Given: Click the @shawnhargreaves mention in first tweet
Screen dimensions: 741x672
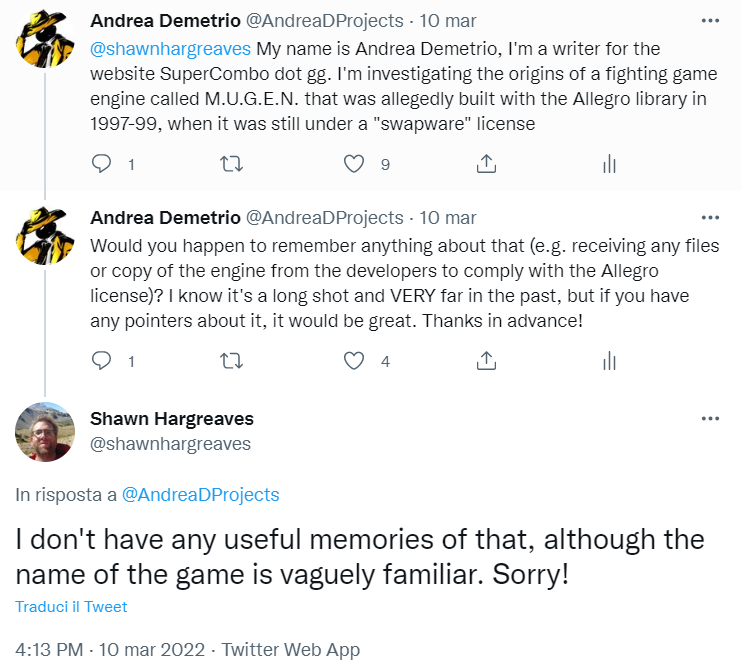Looking at the screenshot, I should click(x=171, y=48).
